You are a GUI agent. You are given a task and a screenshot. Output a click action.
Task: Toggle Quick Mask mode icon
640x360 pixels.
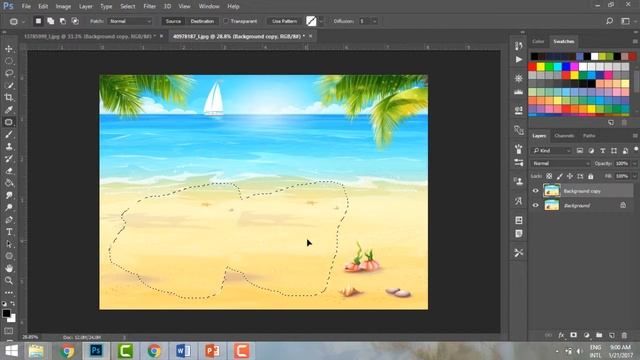click(9, 331)
